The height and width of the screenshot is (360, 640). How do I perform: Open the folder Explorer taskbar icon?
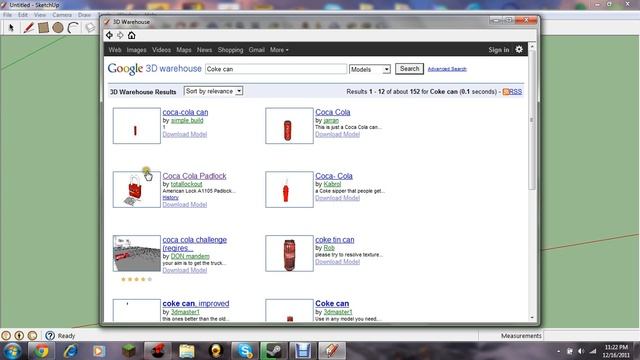(187, 351)
